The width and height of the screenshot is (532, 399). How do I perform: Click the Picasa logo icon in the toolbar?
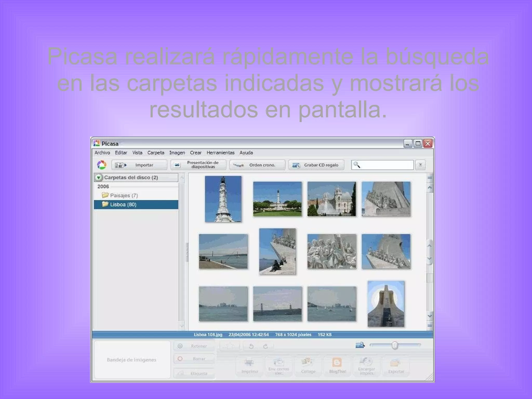(x=102, y=165)
